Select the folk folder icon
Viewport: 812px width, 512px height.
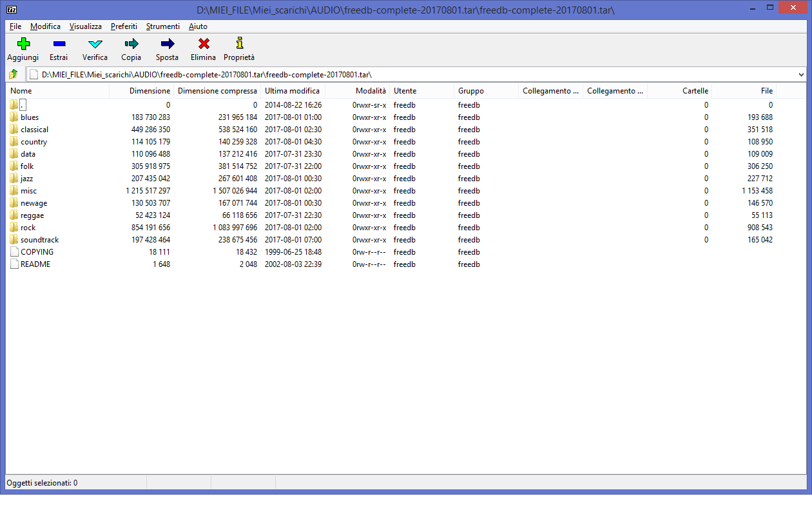[x=14, y=166]
